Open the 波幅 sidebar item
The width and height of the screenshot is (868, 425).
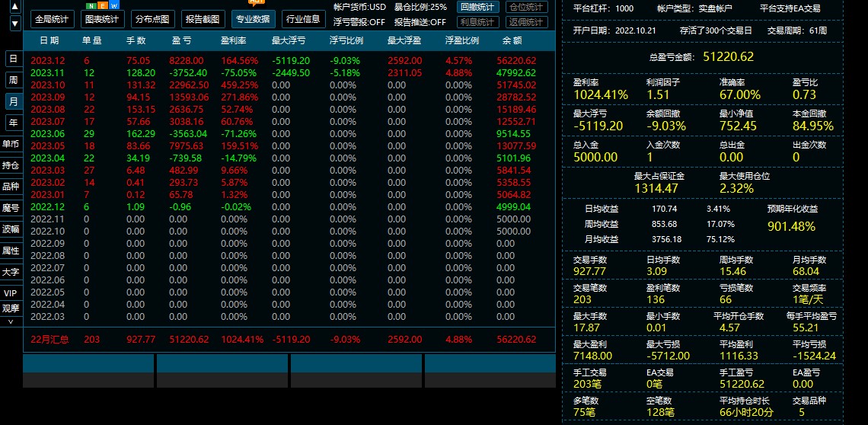(11, 228)
